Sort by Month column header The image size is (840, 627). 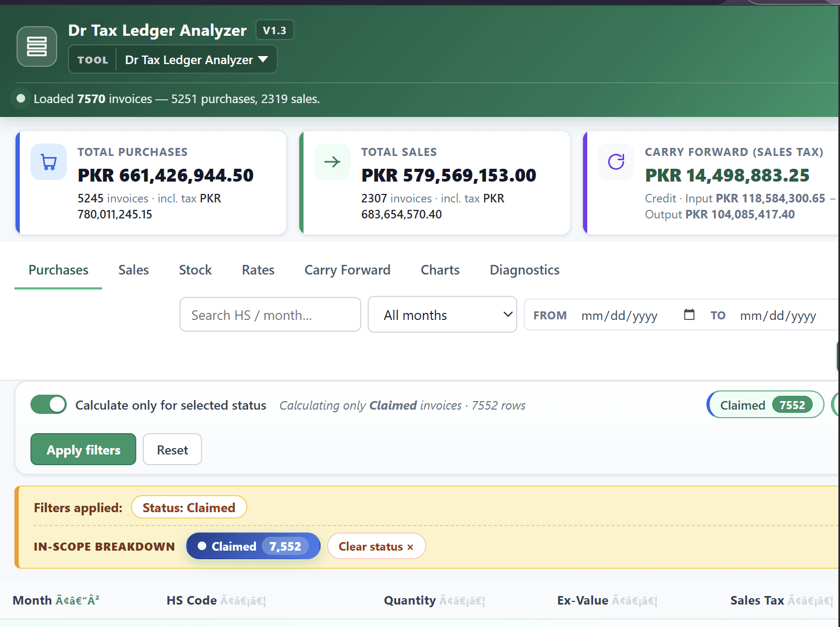56,600
